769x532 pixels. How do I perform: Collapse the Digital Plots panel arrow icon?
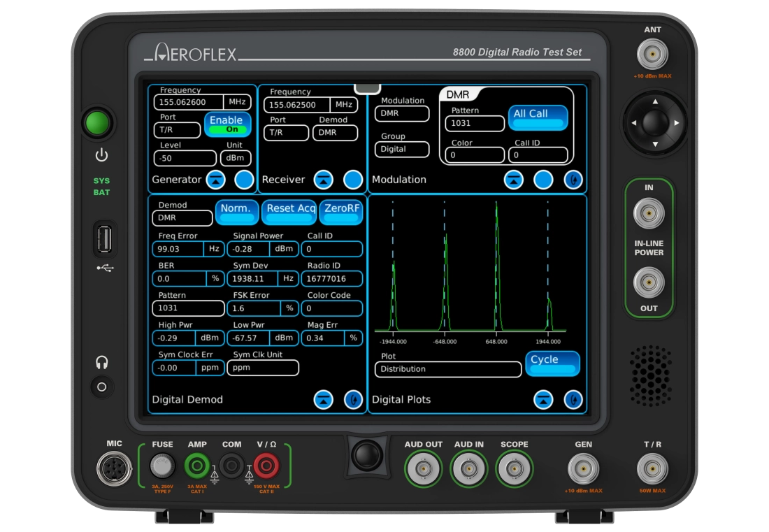pos(543,400)
